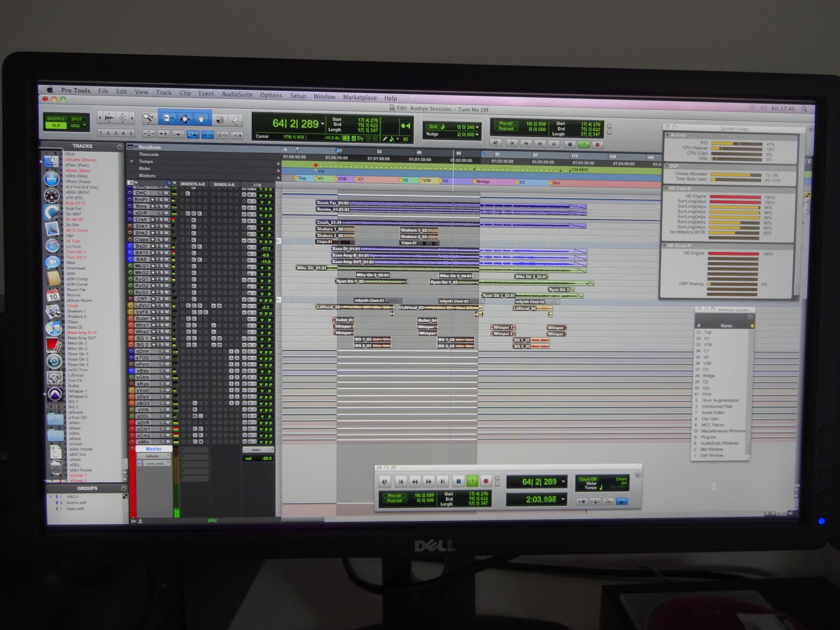The height and width of the screenshot is (630, 840).
Task: Open the main counter dropdown in Transport window
Action: (x=563, y=482)
